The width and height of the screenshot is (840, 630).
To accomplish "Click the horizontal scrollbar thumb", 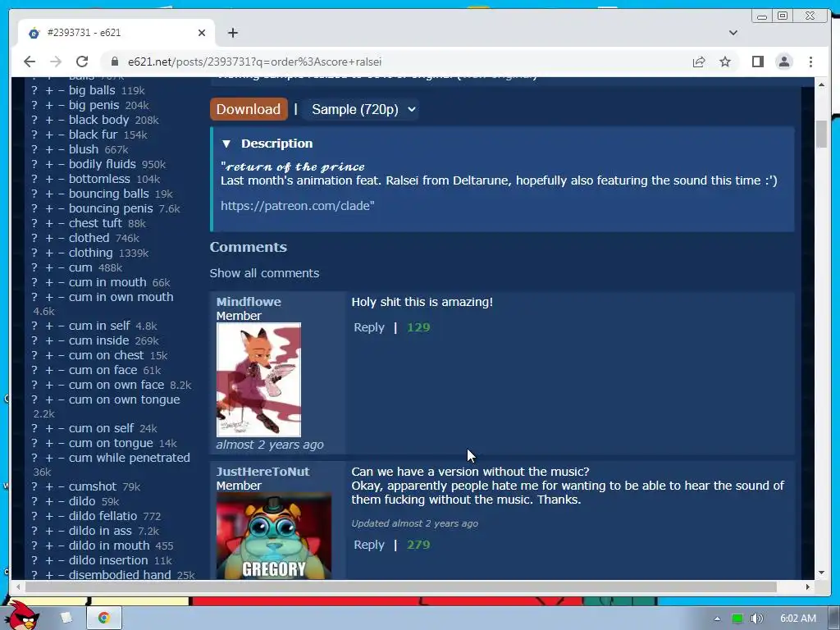I will pyautogui.click(x=400, y=587).
